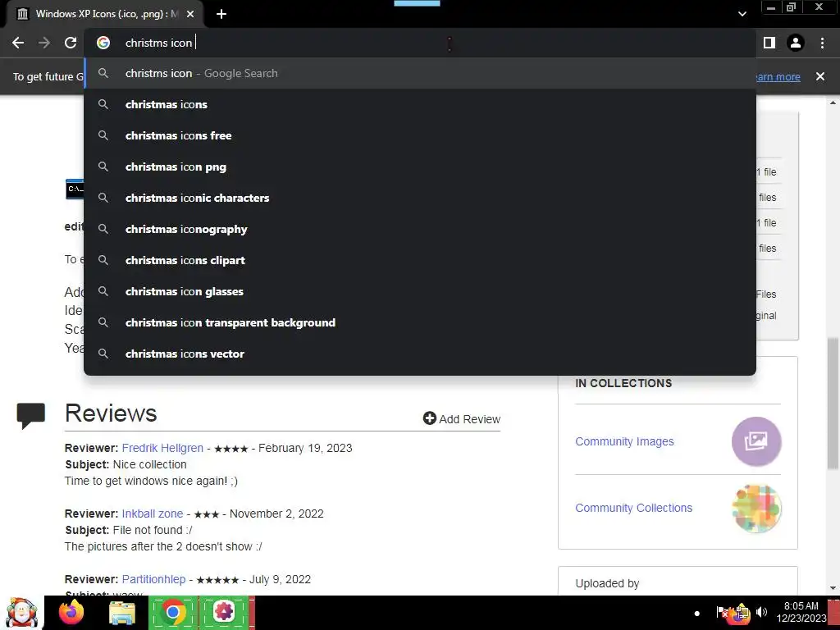Reload the current page
Screen dimensions: 840x630
[x=71, y=43]
